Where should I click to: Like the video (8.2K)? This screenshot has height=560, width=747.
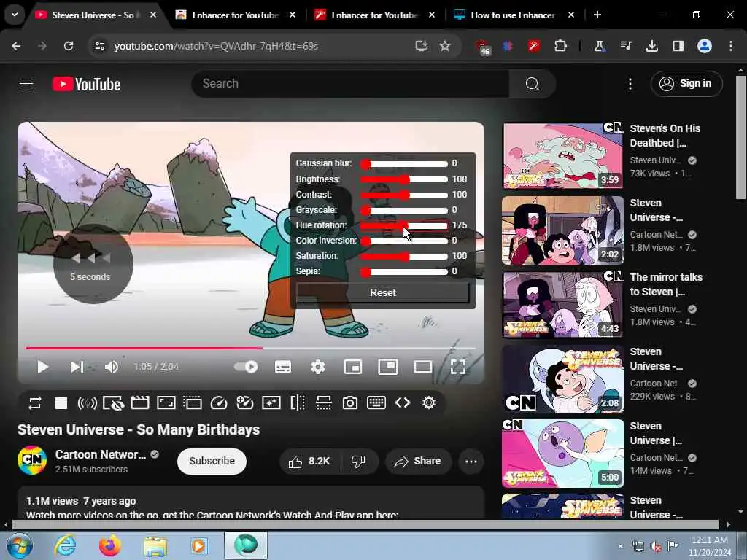click(x=309, y=461)
